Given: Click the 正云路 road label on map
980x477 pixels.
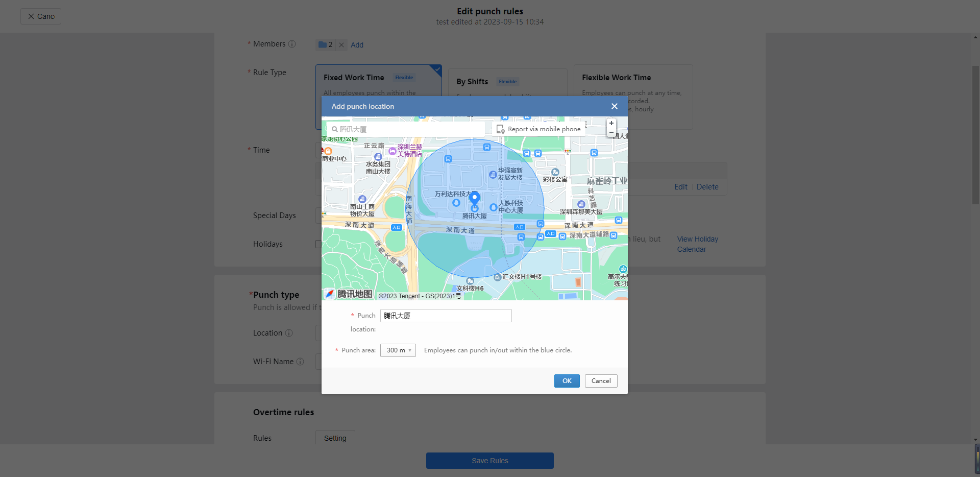Looking at the screenshot, I should click(x=374, y=146).
